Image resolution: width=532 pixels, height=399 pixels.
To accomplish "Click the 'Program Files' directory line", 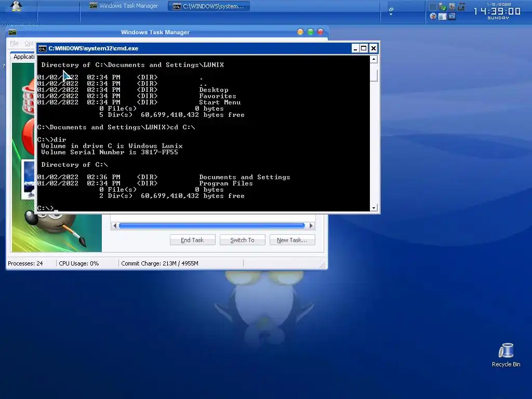I will click(x=145, y=183).
